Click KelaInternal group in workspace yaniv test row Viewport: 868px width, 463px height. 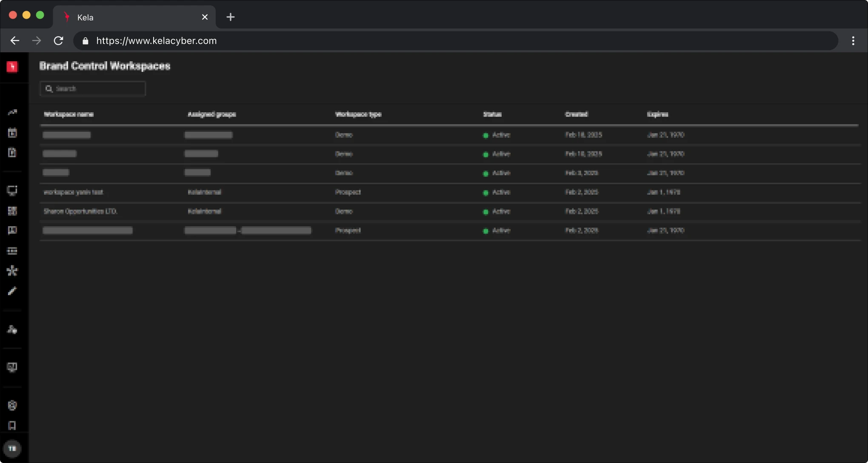pyautogui.click(x=204, y=192)
